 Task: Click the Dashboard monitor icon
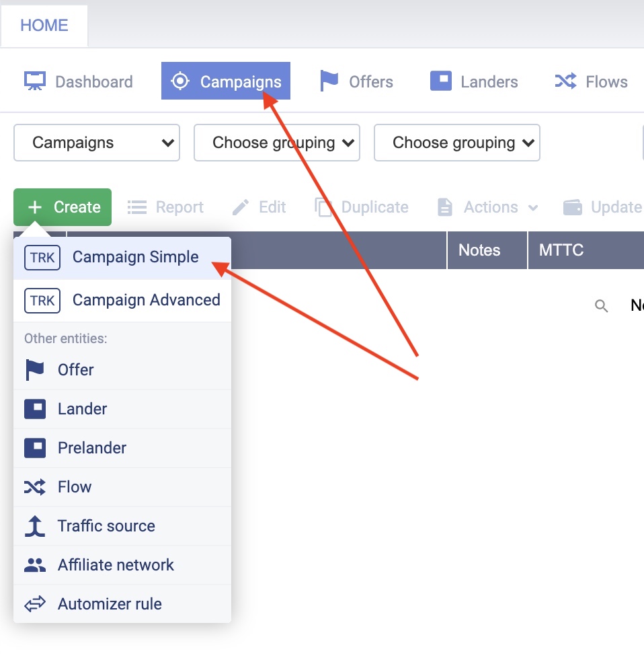(35, 81)
